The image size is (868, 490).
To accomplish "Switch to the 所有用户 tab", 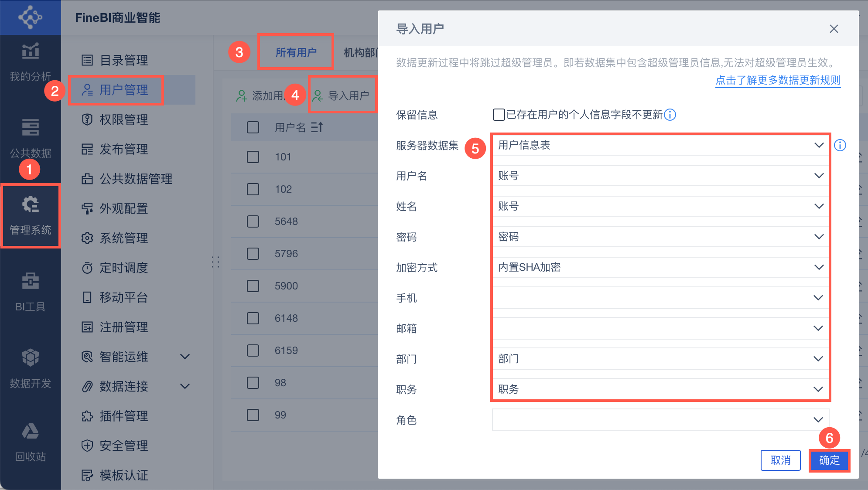I will (296, 52).
